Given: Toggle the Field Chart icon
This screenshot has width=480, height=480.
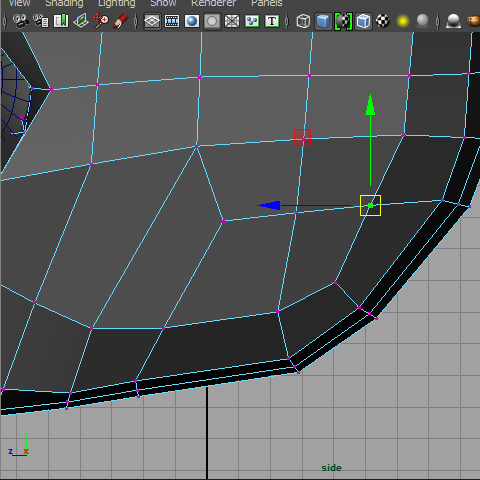Looking at the screenshot, I should pyautogui.click(x=232, y=21).
